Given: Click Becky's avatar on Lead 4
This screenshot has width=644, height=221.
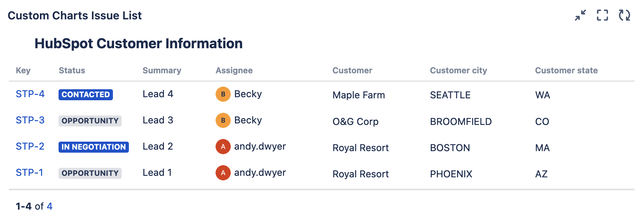Looking at the screenshot, I should (x=223, y=94).
